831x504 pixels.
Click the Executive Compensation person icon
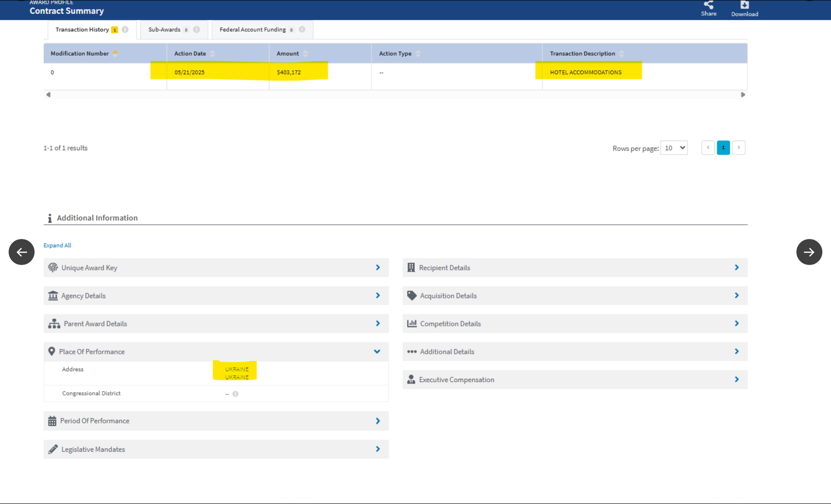411,379
